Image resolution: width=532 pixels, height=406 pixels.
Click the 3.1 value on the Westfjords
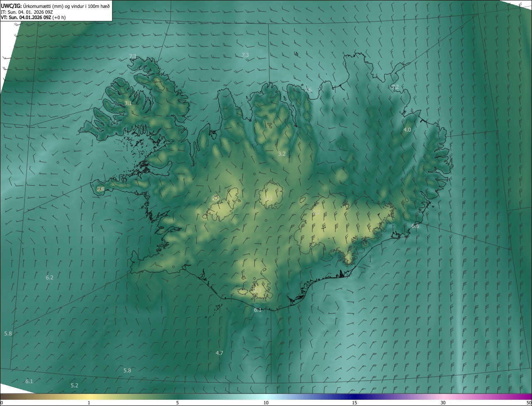(128, 103)
